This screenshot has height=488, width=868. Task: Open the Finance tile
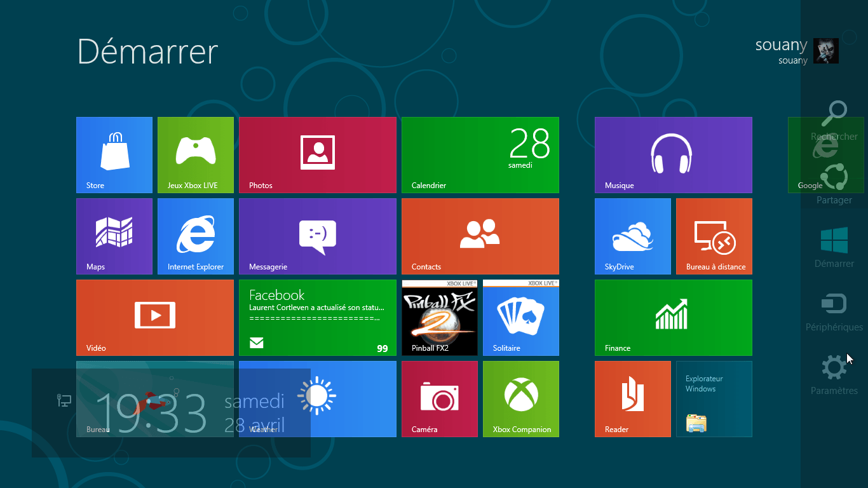tap(674, 318)
